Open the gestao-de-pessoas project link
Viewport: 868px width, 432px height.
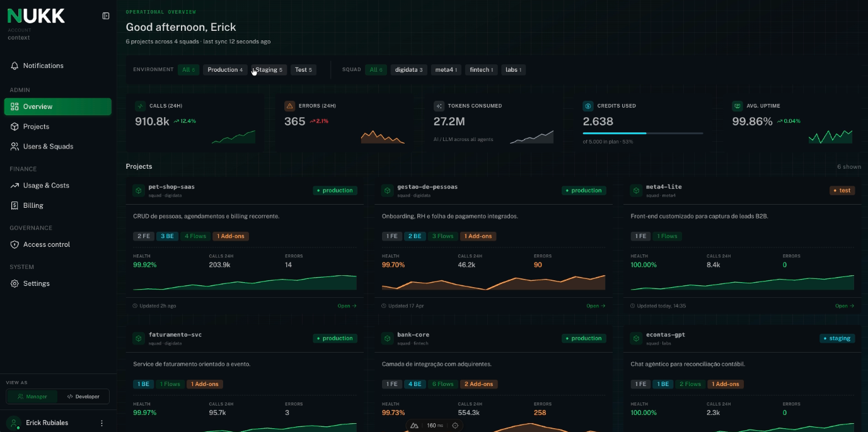click(x=596, y=306)
